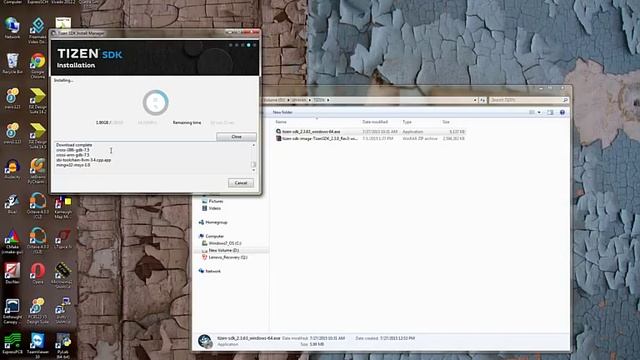Viewport: 640px width, 360px height.
Task: Open Octave 4.0.0 CLI desktop shortcut
Action: click(x=38, y=206)
